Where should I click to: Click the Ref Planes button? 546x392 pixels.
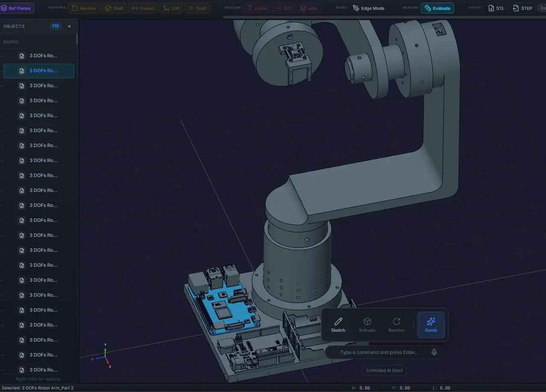(17, 8)
